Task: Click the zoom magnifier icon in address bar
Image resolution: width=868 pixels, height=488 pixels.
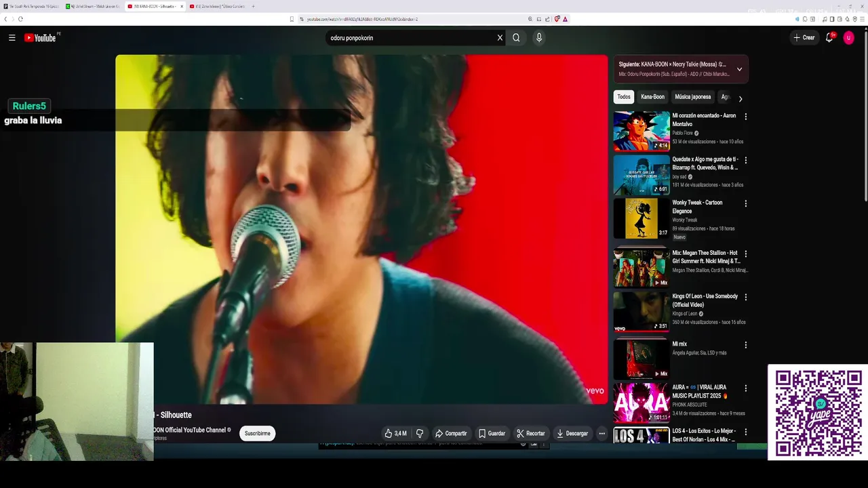Action: pyautogui.click(x=530, y=19)
